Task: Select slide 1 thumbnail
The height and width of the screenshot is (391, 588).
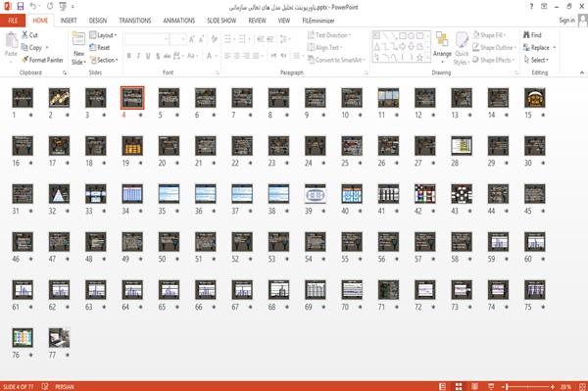Action: point(23,98)
